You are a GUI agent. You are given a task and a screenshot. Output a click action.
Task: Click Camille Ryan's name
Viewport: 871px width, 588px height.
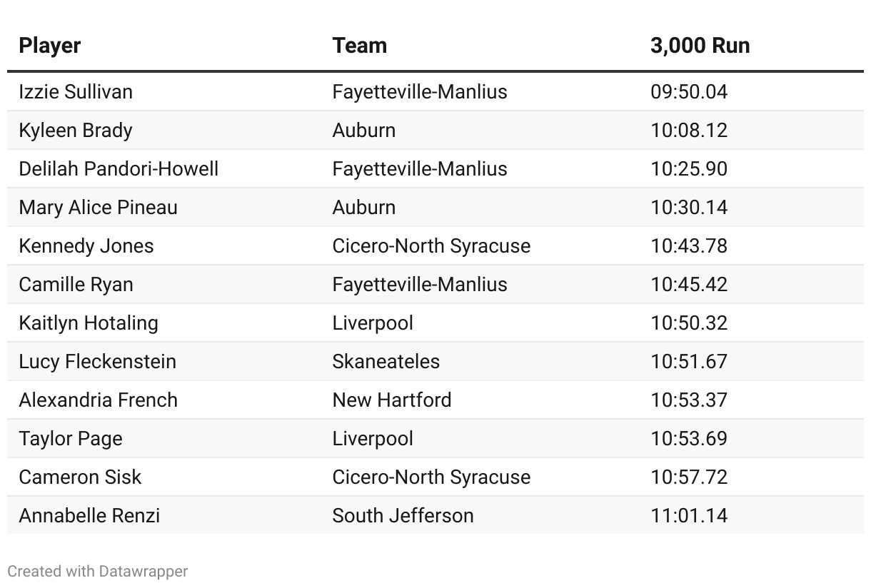tap(76, 285)
